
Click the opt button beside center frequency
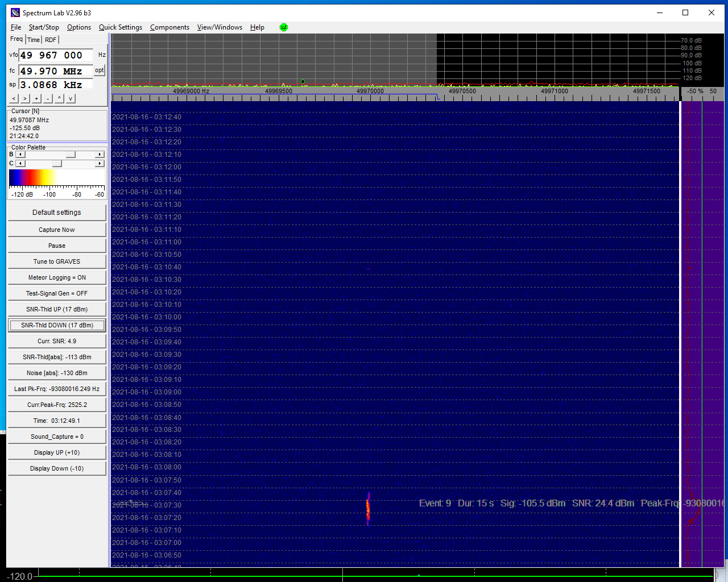point(100,70)
